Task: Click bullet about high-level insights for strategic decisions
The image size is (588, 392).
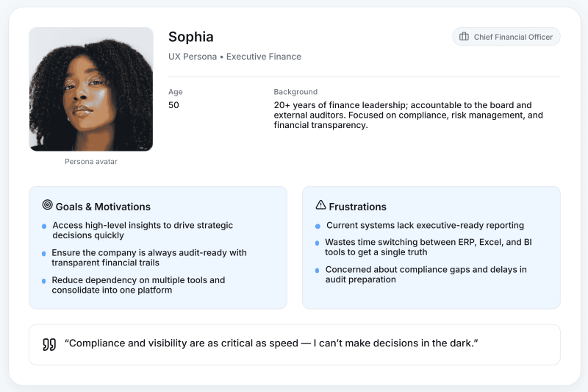Action: coord(143,230)
